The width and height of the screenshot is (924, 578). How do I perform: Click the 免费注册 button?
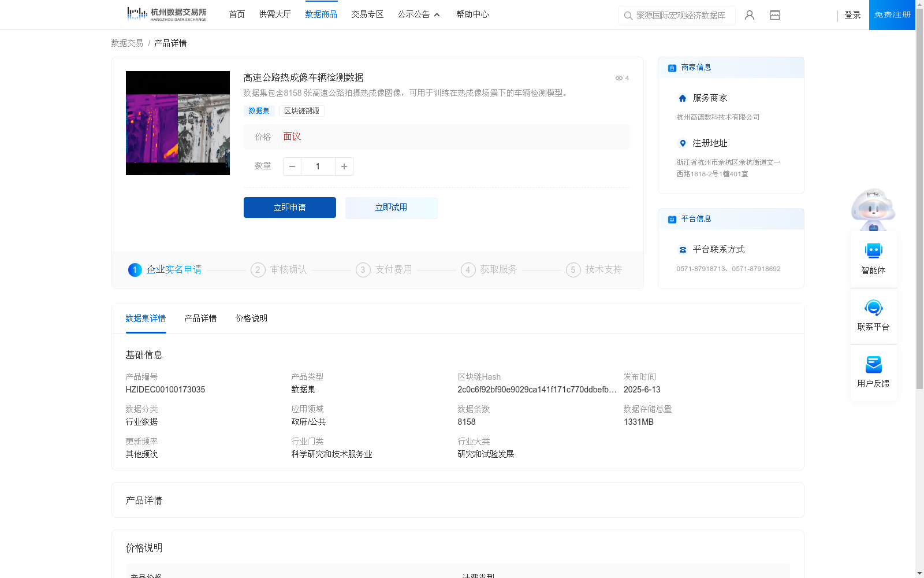pyautogui.click(x=892, y=15)
